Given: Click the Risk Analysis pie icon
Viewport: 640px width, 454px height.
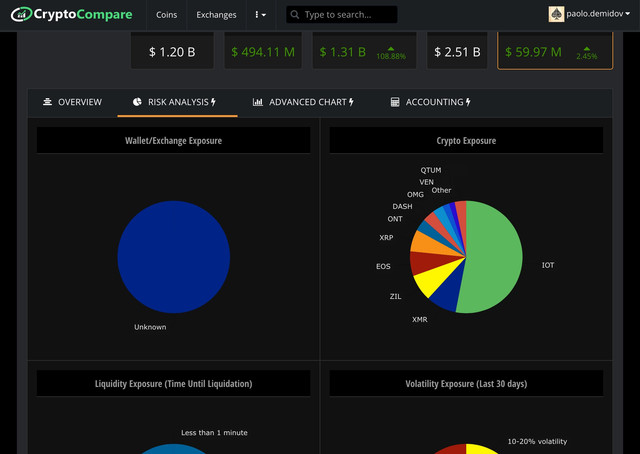Looking at the screenshot, I should pyautogui.click(x=137, y=102).
